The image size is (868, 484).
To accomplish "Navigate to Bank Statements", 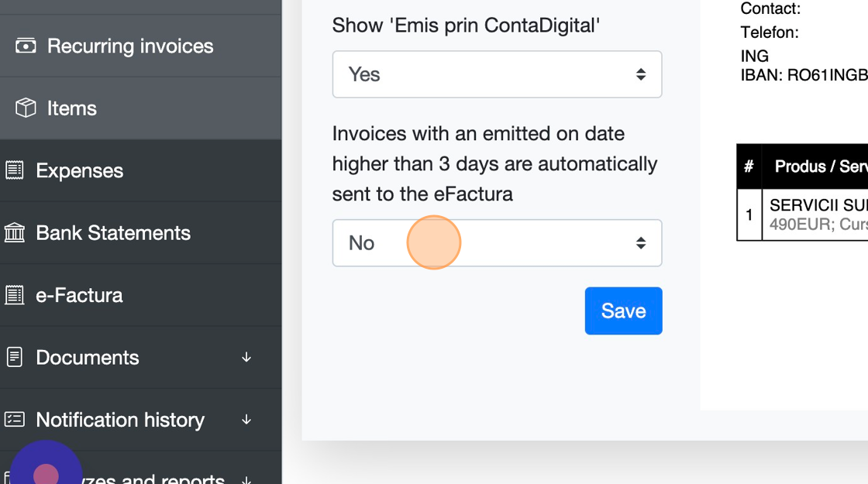I will (x=113, y=233).
